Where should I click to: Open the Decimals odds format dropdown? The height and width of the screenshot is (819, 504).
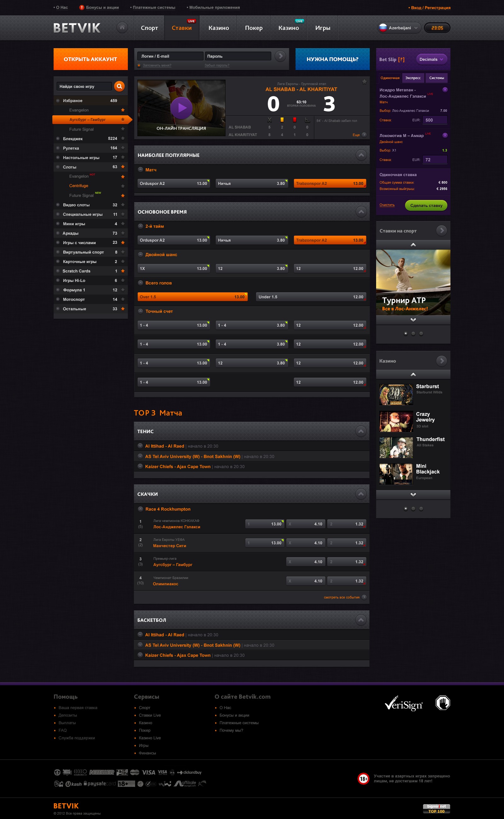tap(431, 59)
